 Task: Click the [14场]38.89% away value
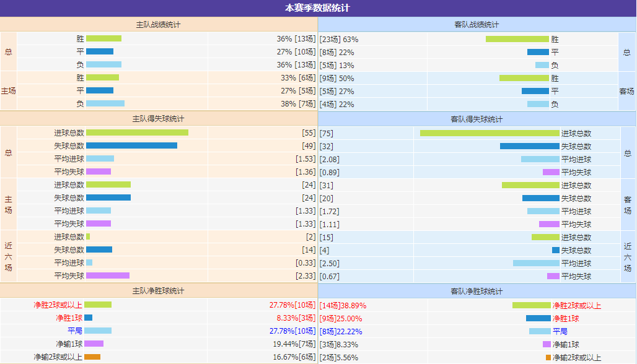click(x=343, y=306)
